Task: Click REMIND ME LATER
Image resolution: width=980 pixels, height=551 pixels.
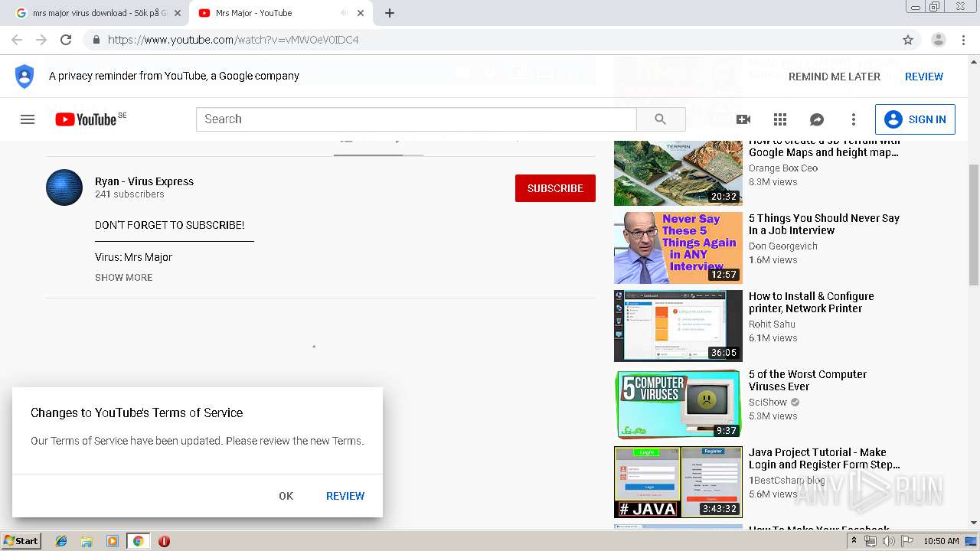Action: (835, 77)
